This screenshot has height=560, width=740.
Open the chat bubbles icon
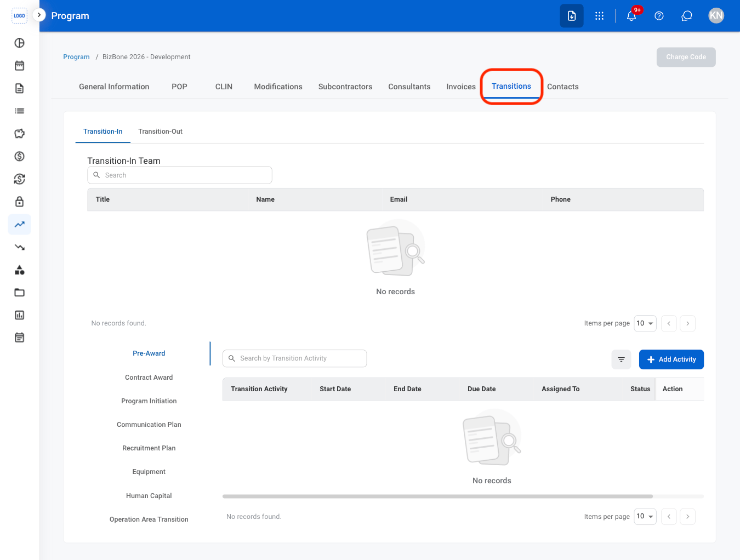click(x=686, y=16)
